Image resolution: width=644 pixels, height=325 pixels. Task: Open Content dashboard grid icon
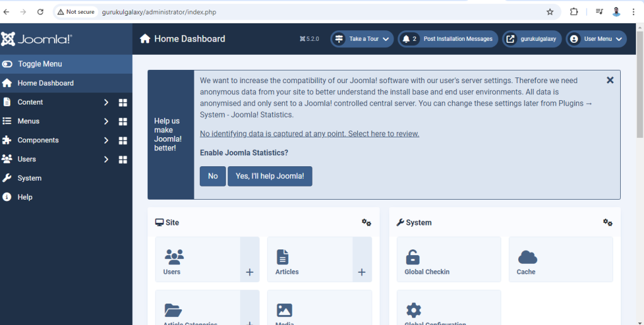click(x=123, y=103)
